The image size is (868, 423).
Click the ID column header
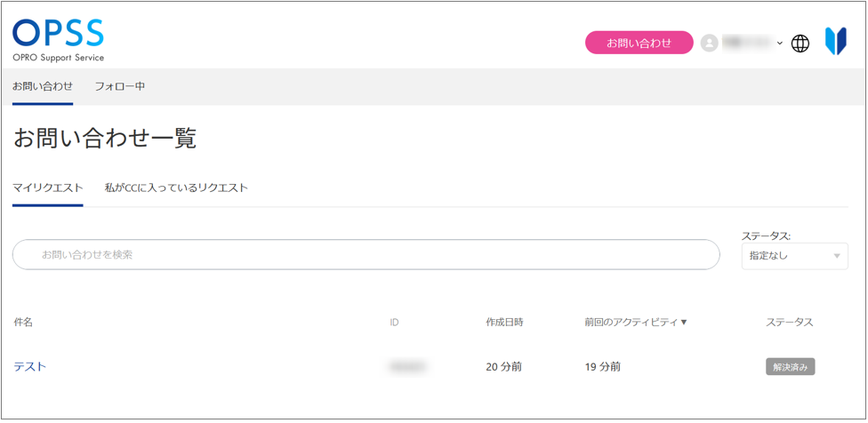394,322
